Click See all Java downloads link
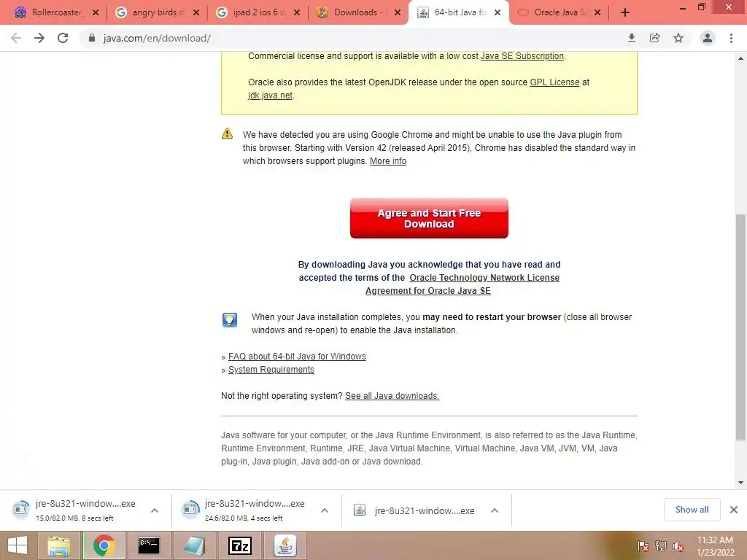 pos(392,396)
